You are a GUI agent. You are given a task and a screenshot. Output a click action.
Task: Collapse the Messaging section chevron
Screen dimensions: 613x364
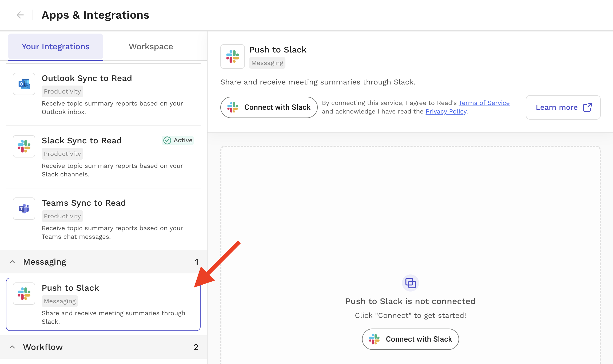[12, 262]
